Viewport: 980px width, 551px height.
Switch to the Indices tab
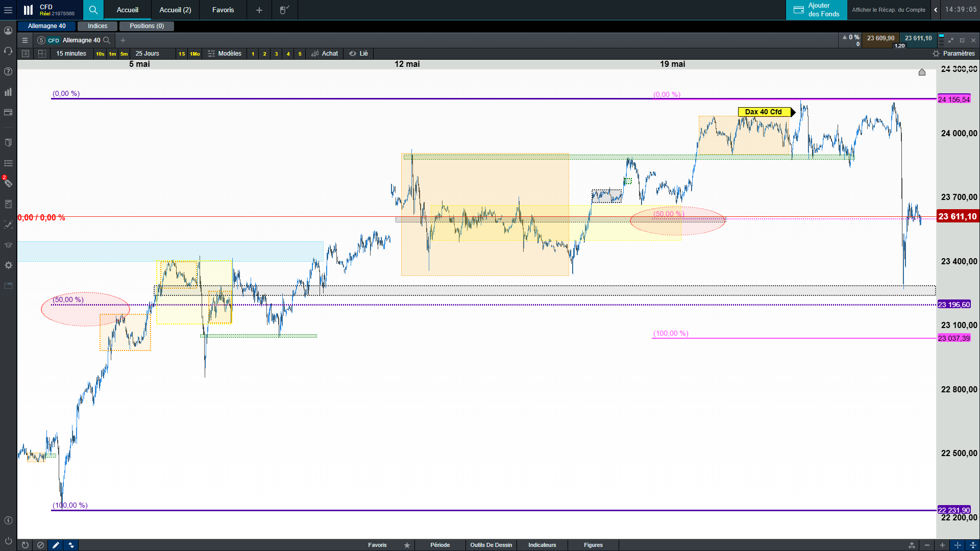tap(97, 26)
